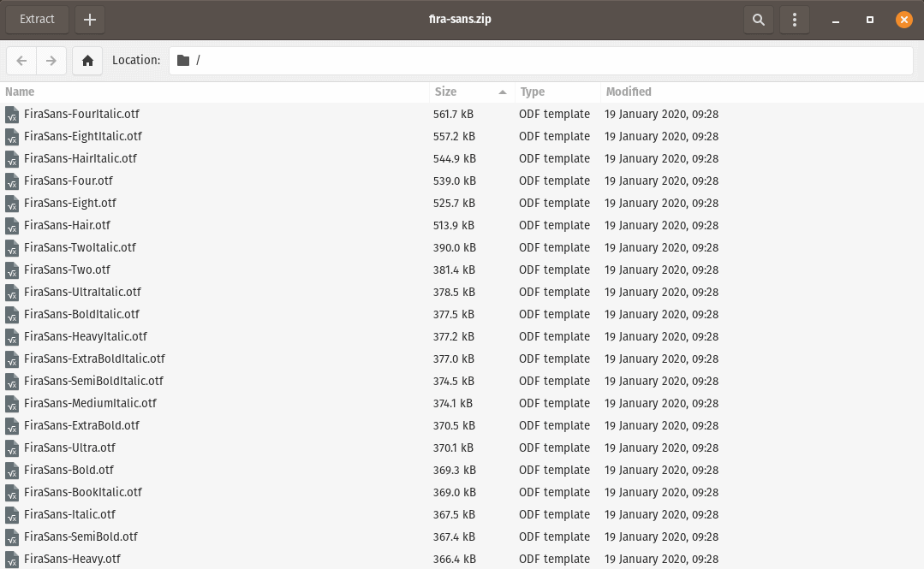Go back with the left arrow icon

(x=21, y=61)
